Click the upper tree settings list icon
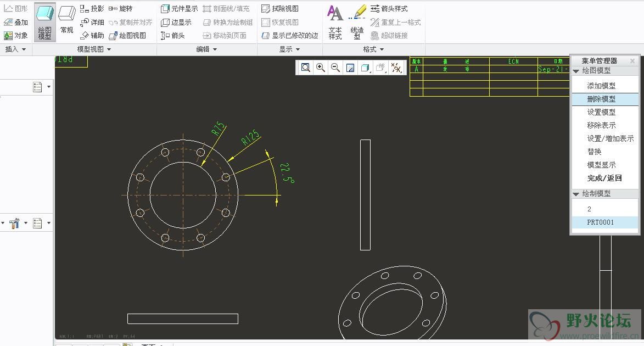The image size is (644, 346). pyautogui.click(x=37, y=87)
